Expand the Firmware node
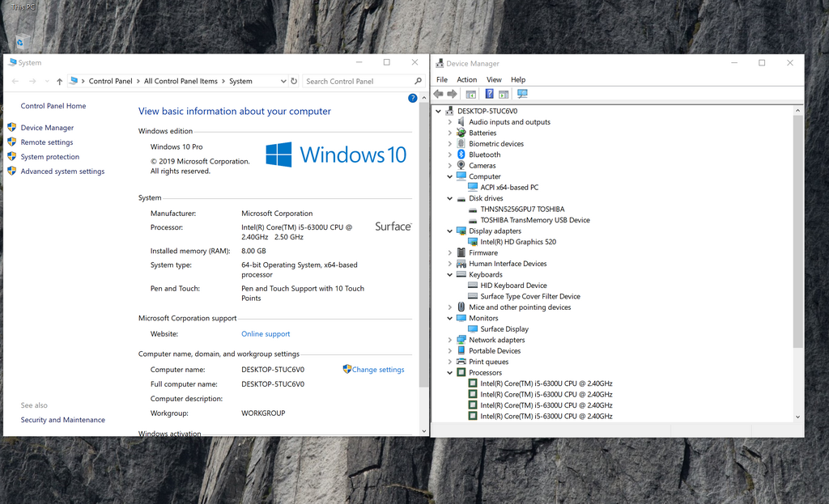The width and height of the screenshot is (829, 504). [450, 252]
